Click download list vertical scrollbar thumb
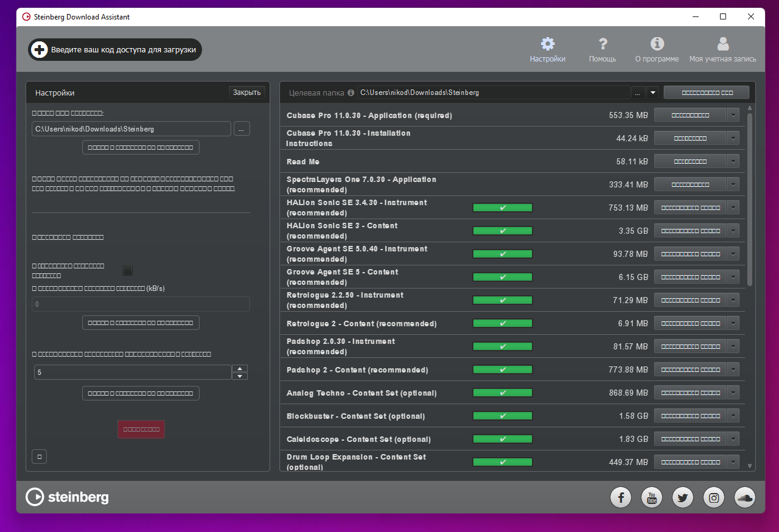The width and height of the screenshot is (779, 532). click(750, 200)
